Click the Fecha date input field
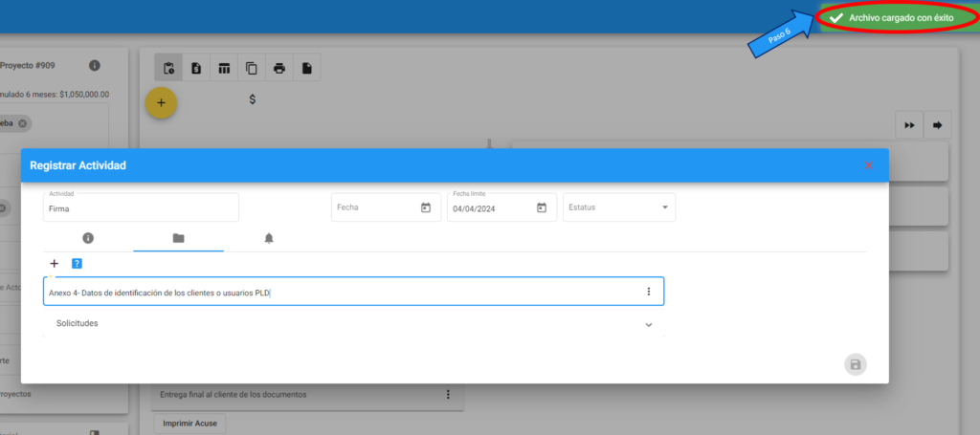Viewport: 980px width, 435px height. click(387, 207)
